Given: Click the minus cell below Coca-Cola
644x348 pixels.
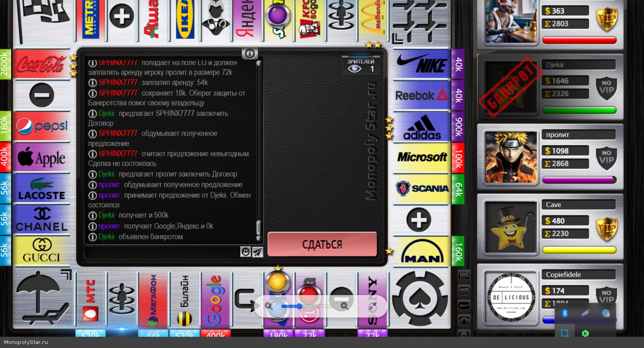Looking at the screenshot, I should 41,95.
